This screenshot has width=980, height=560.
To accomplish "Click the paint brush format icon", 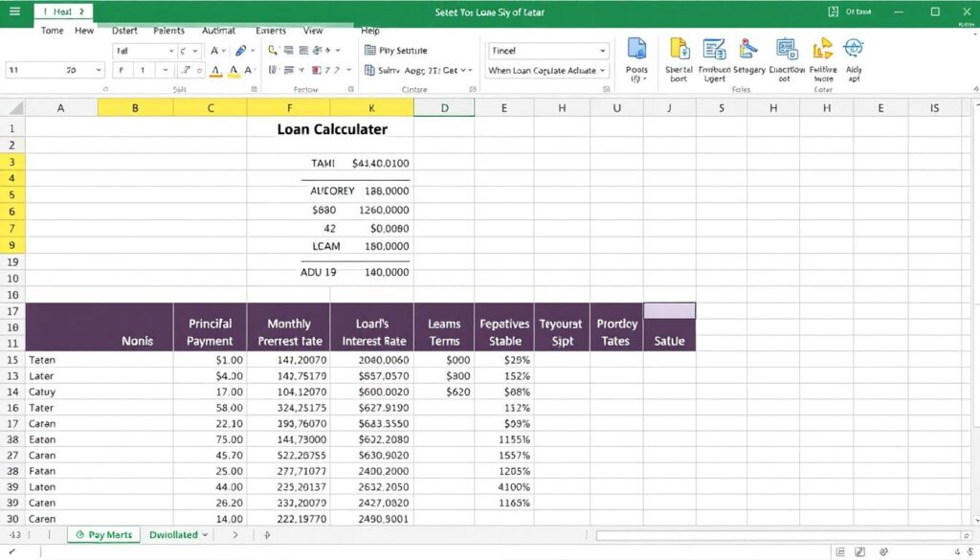I will point(240,51).
